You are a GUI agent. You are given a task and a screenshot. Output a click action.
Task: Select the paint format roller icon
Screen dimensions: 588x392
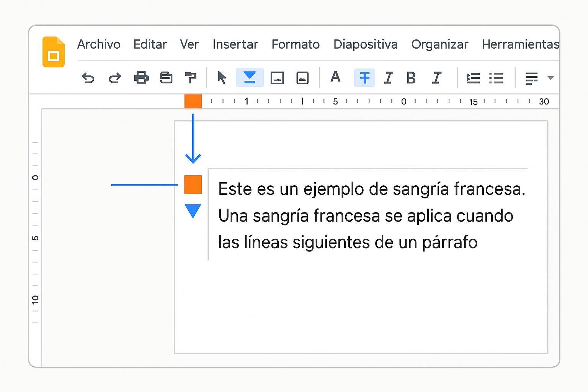tap(190, 78)
